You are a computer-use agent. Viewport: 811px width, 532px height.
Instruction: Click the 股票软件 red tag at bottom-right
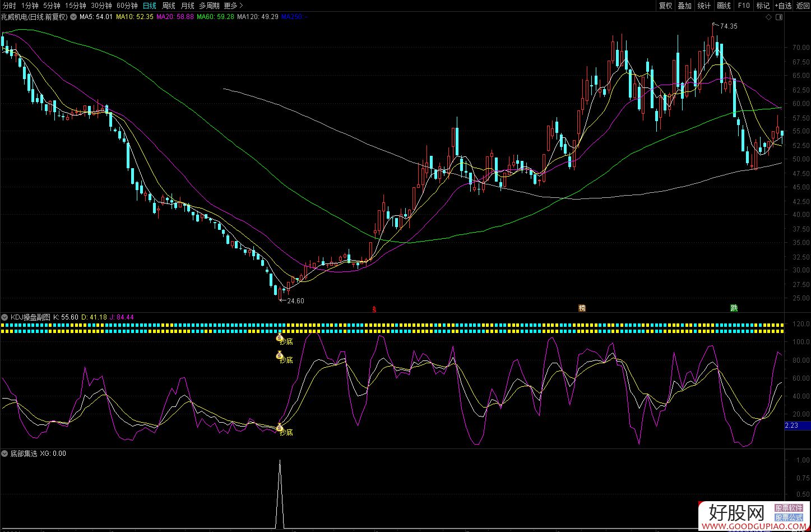(x=789, y=508)
